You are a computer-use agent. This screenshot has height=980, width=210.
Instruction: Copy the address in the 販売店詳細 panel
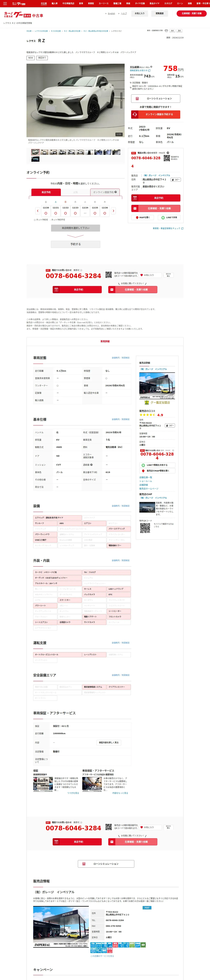(x=170, y=426)
